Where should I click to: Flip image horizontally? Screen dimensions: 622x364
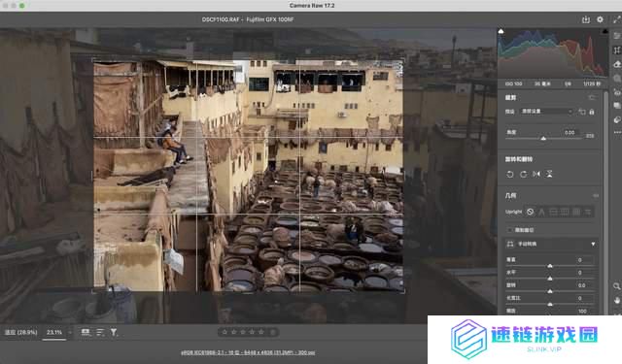(536, 175)
